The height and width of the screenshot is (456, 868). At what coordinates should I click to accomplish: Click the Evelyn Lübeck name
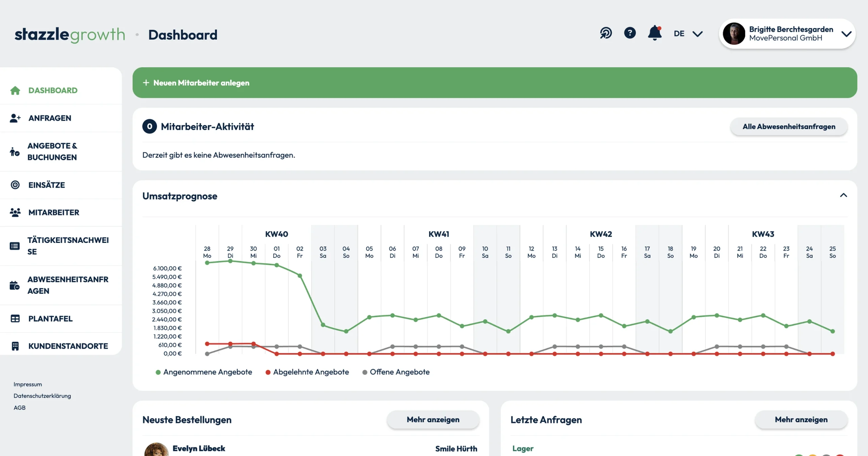199,449
